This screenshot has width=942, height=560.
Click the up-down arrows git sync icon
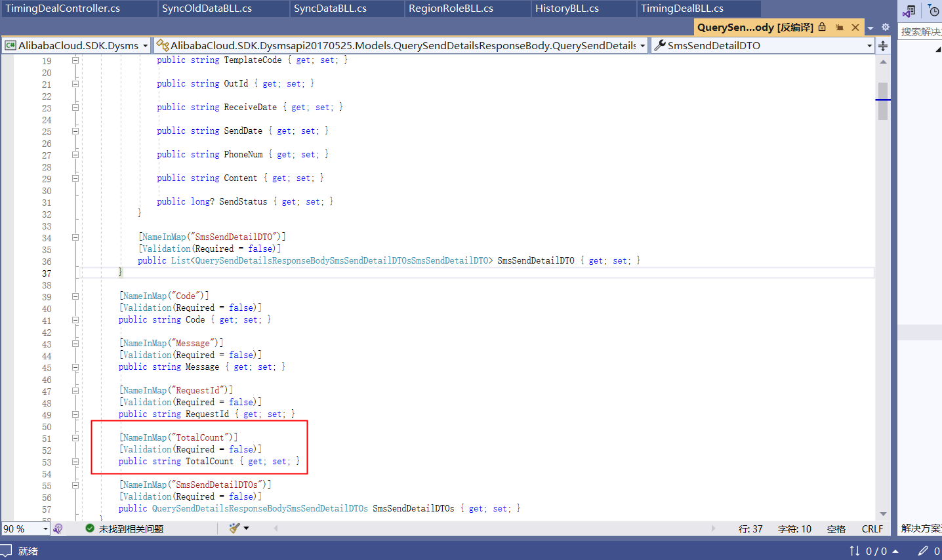[x=854, y=551]
